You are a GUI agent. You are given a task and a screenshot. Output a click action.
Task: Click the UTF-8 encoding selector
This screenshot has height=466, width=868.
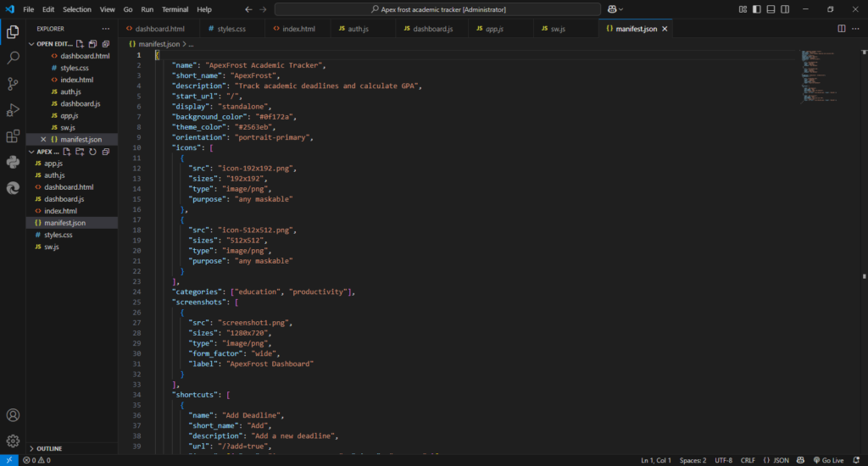pyautogui.click(x=724, y=460)
